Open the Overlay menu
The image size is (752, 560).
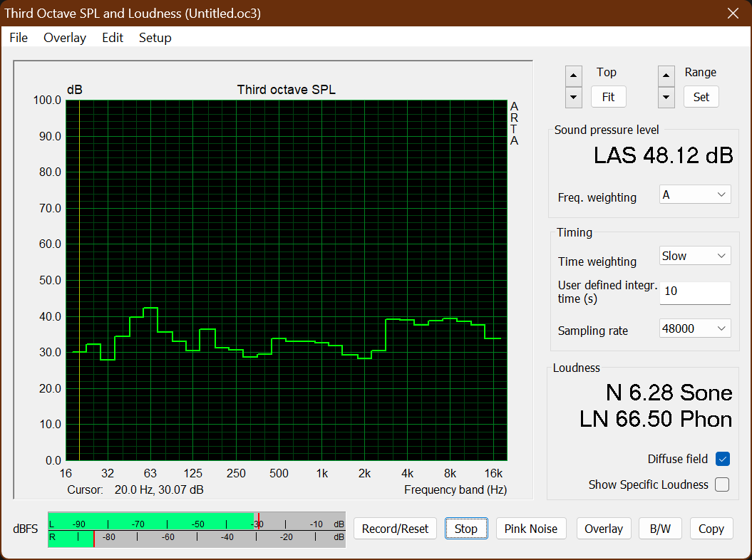pos(65,37)
